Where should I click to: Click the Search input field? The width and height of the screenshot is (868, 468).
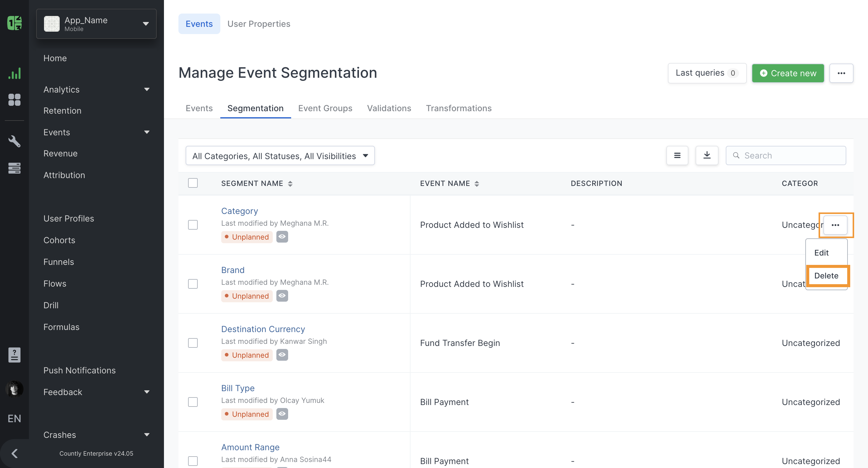[x=785, y=155]
